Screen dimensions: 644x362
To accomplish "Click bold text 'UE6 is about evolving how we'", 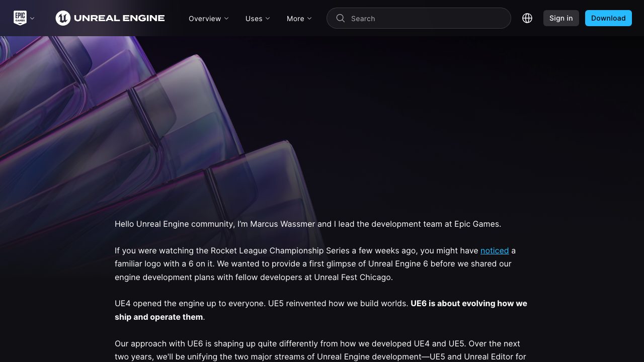I will (469, 304).
